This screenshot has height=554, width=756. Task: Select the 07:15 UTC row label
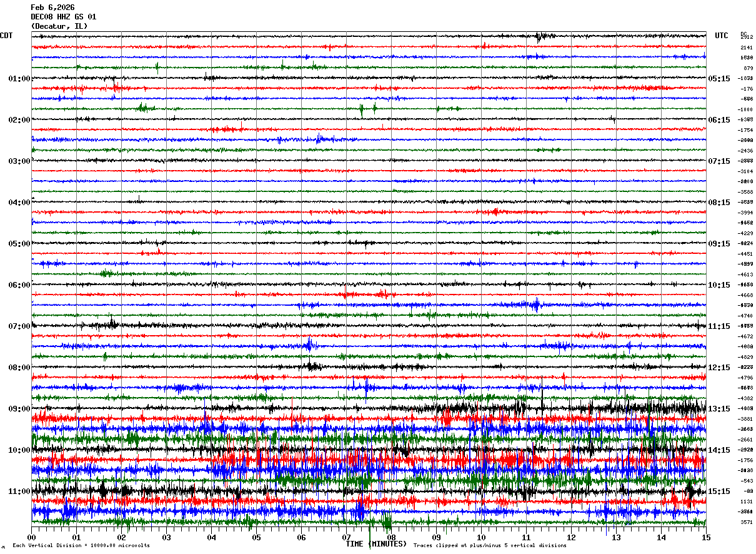pyautogui.click(x=719, y=161)
